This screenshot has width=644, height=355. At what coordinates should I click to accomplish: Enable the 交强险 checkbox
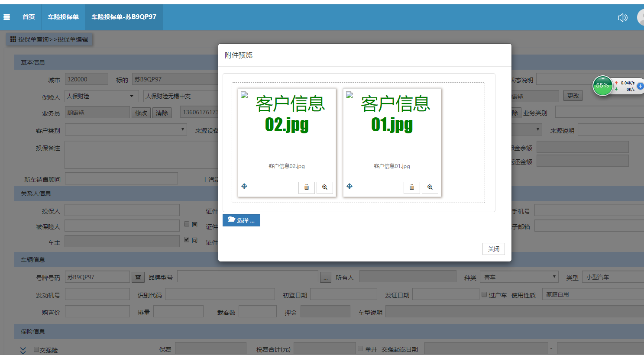(36, 349)
